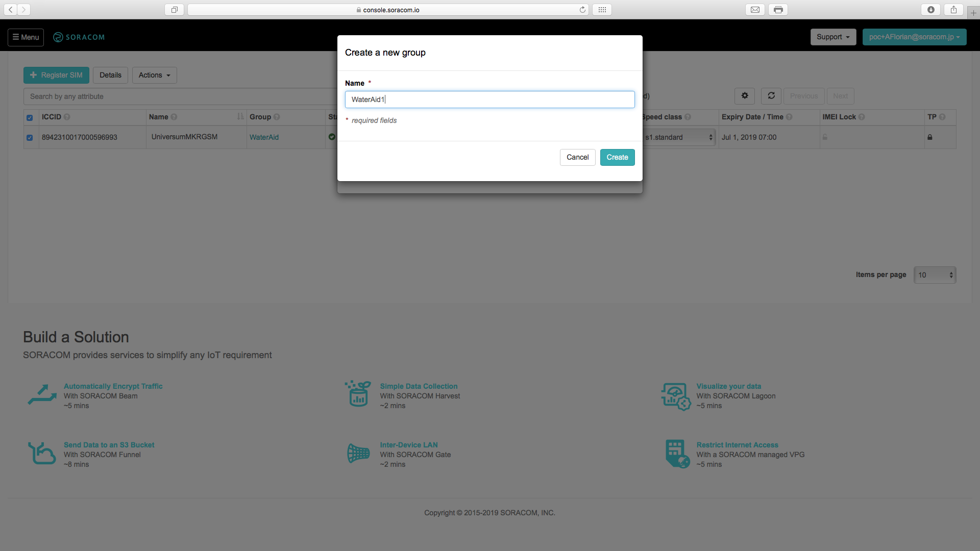
Task: Toggle the select-all checkbox in table header
Action: [30, 117]
